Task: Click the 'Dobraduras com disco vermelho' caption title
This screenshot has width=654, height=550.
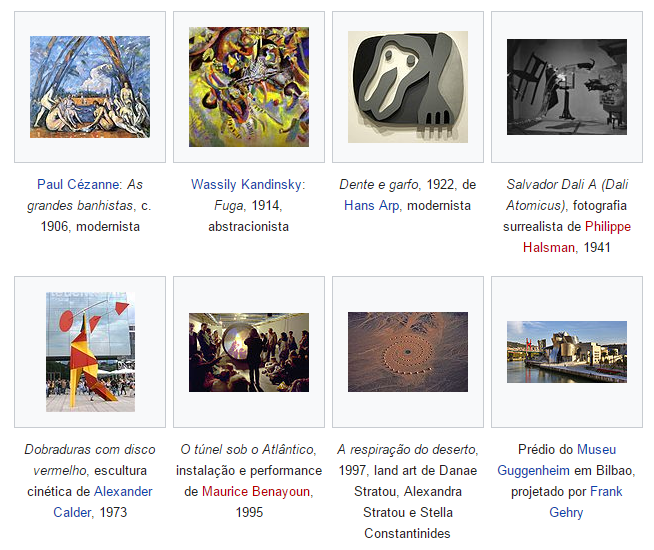Action: pyautogui.click(x=90, y=460)
